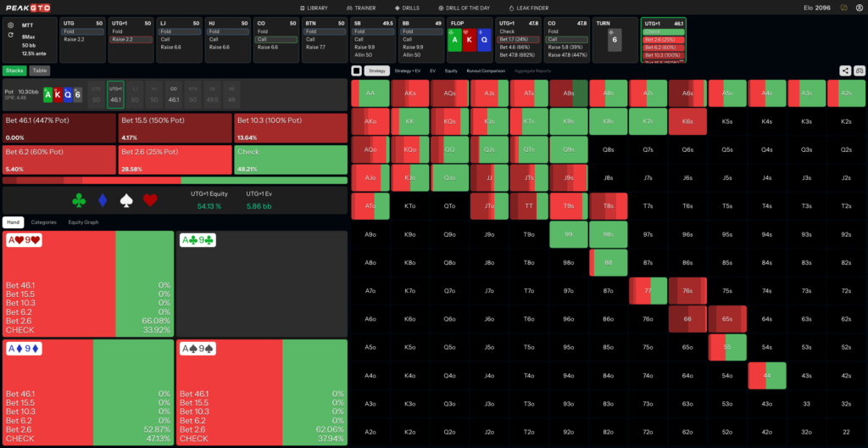The height and width of the screenshot is (448, 868).
Task: Select the 65s hand cell
Action: (727, 319)
